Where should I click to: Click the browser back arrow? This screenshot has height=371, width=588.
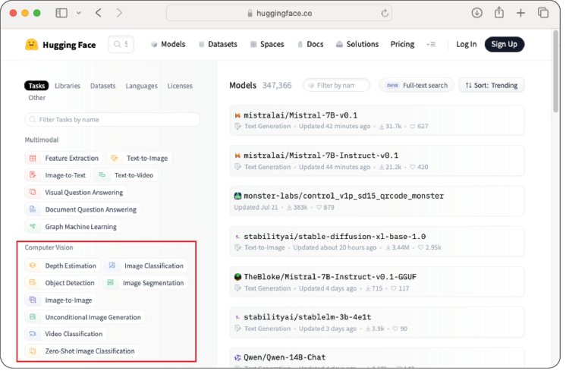(x=99, y=14)
